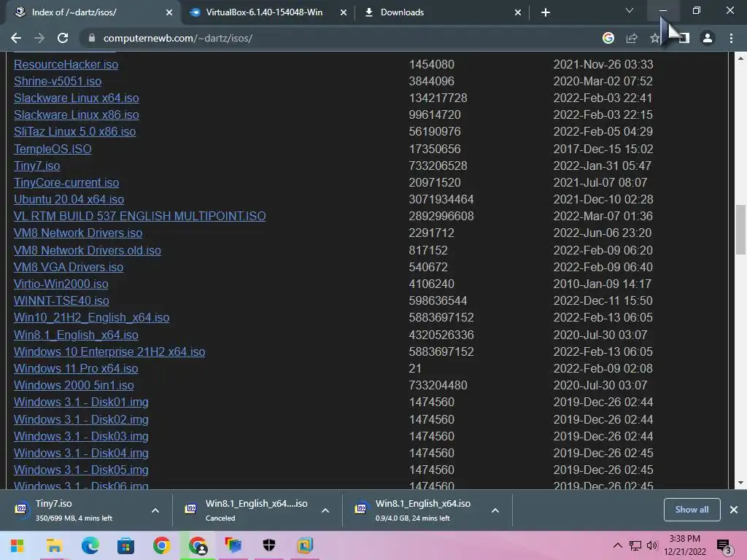Open Windows Security shield on taskbar
The image size is (747, 560).
click(269, 545)
